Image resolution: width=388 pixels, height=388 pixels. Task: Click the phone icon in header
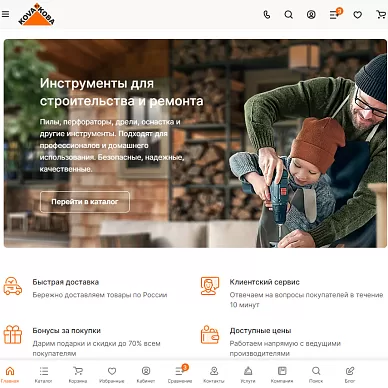click(x=267, y=15)
